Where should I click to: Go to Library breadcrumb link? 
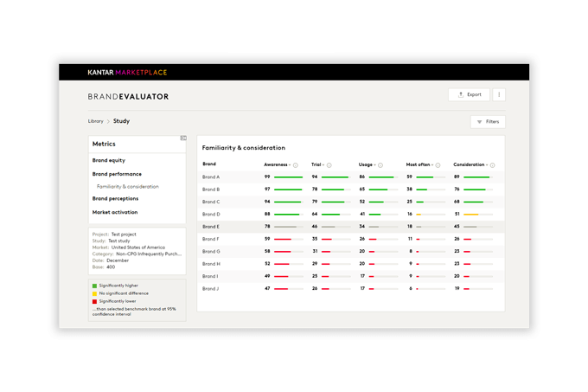[x=95, y=122]
